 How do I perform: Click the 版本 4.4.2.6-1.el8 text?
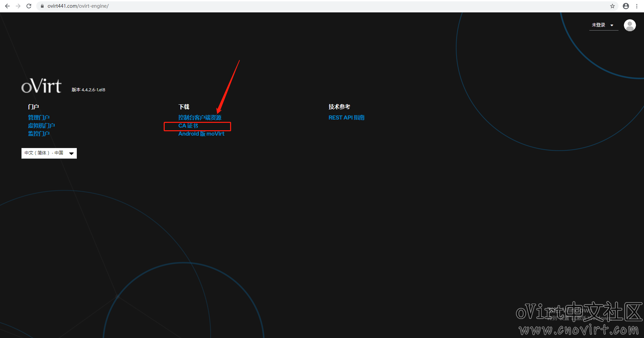point(89,90)
